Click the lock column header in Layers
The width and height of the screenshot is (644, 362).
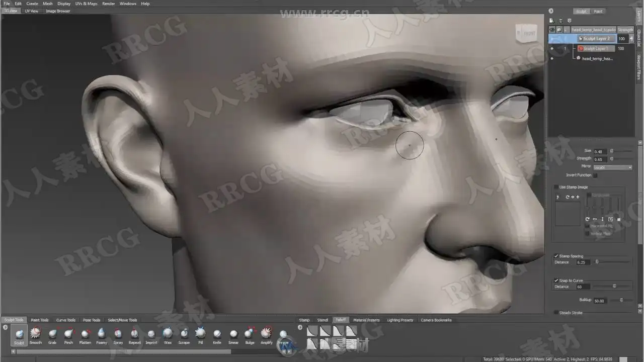pyautogui.click(x=559, y=30)
